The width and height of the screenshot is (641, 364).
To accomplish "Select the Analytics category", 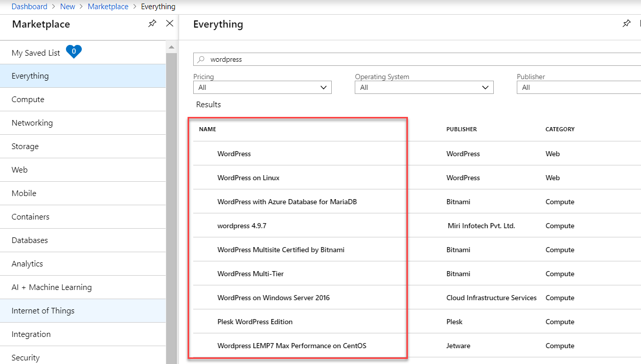I will (83, 264).
